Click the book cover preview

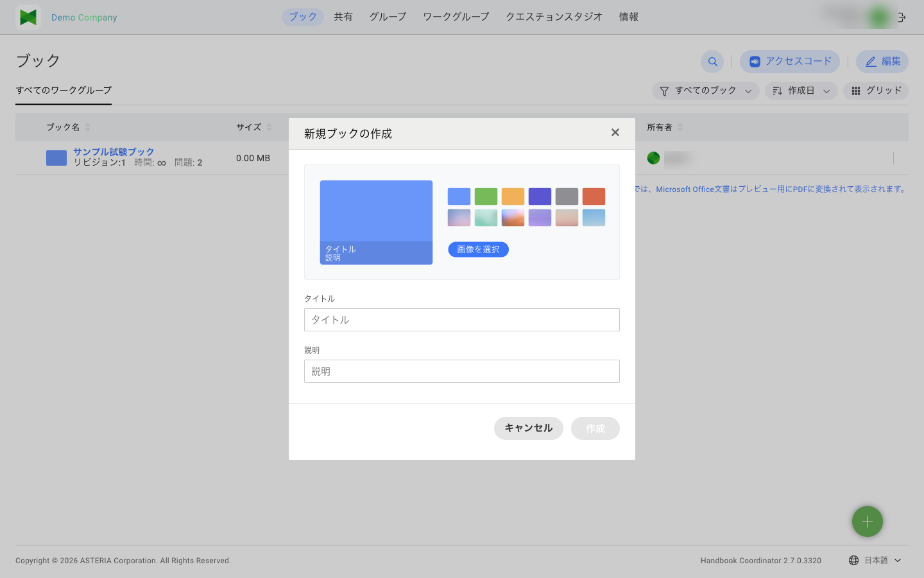point(376,222)
